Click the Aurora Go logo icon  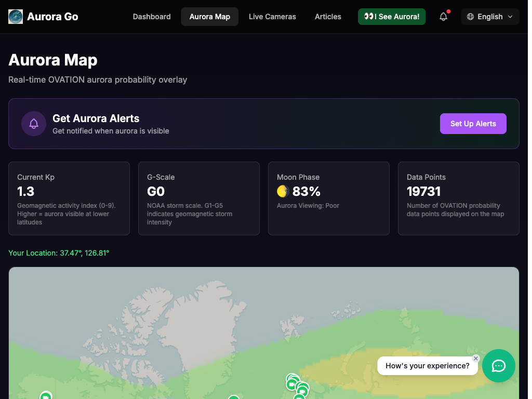pos(15,16)
